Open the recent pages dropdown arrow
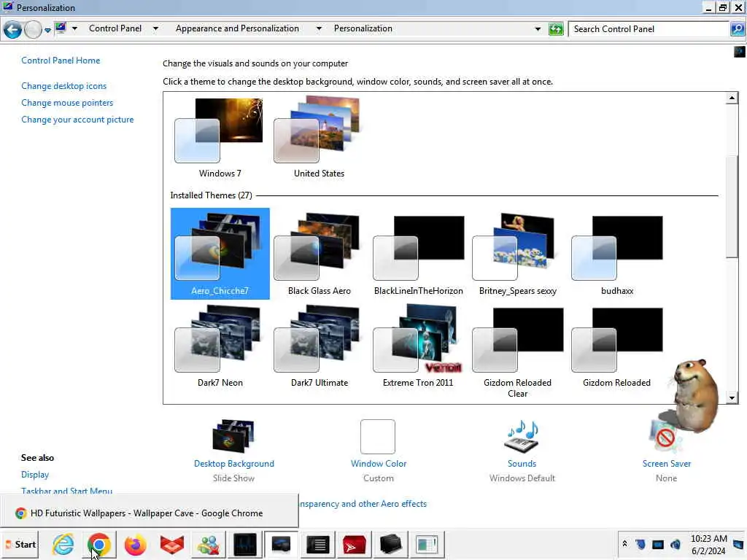Image resolution: width=747 pixels, height=560 pixels. click(47, 30)
